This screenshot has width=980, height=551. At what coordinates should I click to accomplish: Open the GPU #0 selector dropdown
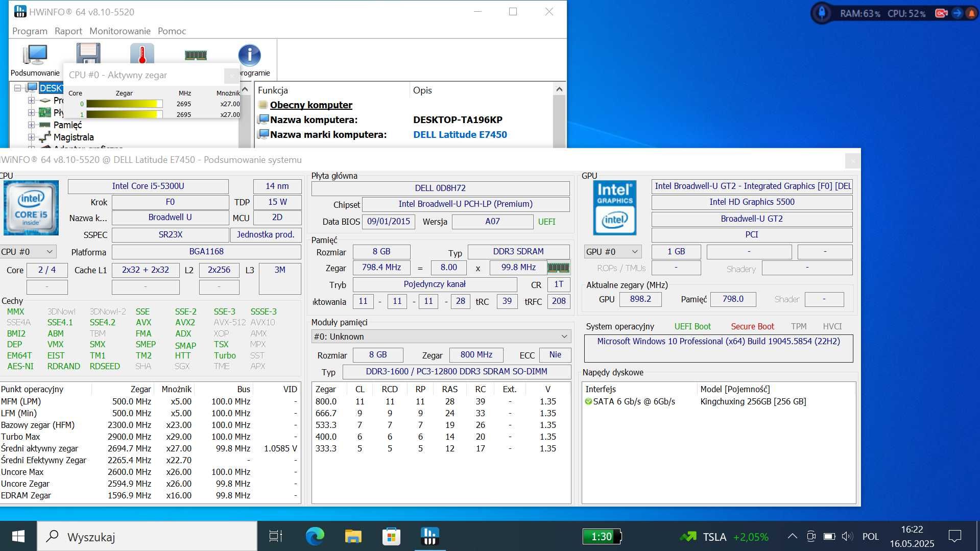(x=612, y=252)
